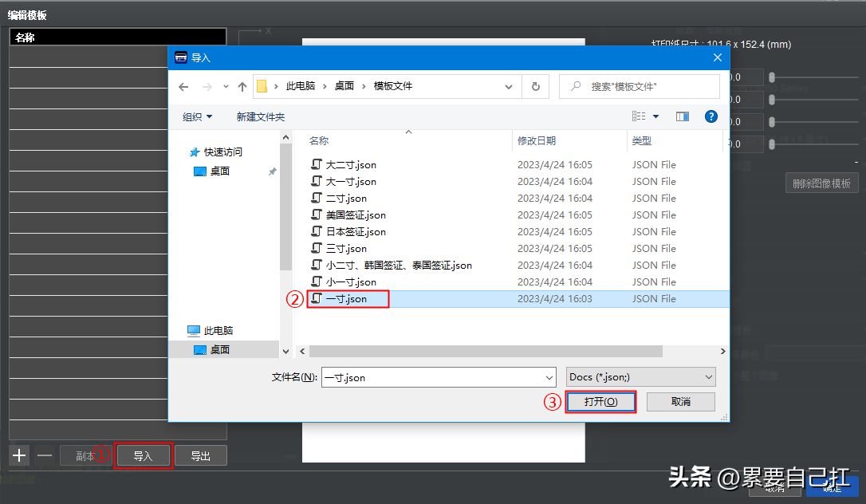The width and height of the screenshot is (866, 504).
Task: Select 快速访问 in navigation pane
Action: pyautogui.click(x=222, y=152)
